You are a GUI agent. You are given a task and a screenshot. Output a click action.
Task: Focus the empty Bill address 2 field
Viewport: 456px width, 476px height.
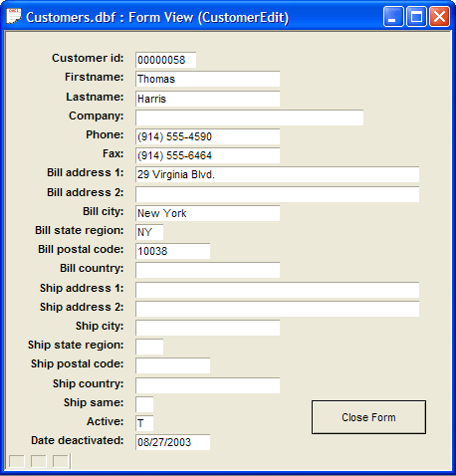pos(277,194)
